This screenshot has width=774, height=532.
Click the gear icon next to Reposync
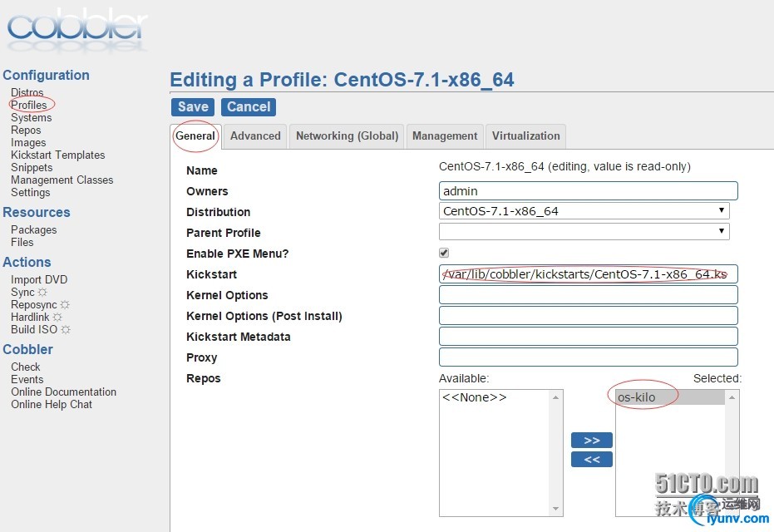point(65,304)
